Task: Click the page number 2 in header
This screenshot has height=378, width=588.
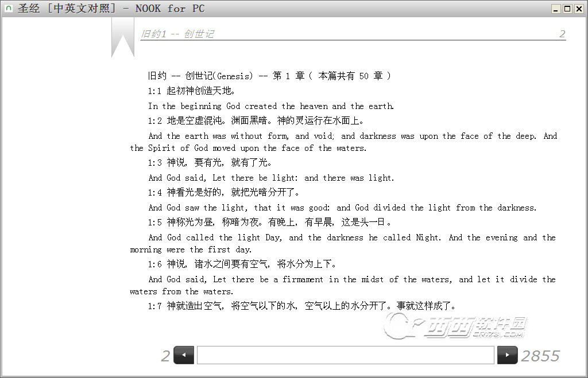Action: 562,34
